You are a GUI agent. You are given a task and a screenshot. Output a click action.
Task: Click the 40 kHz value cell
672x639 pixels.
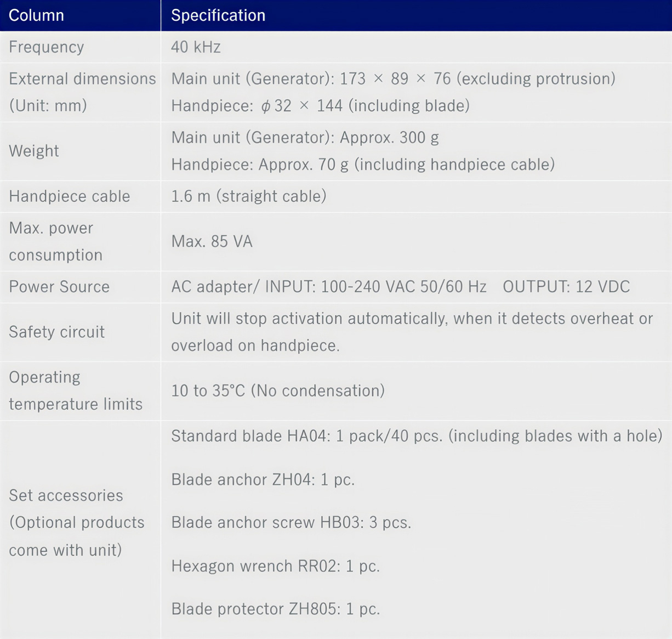196,47
